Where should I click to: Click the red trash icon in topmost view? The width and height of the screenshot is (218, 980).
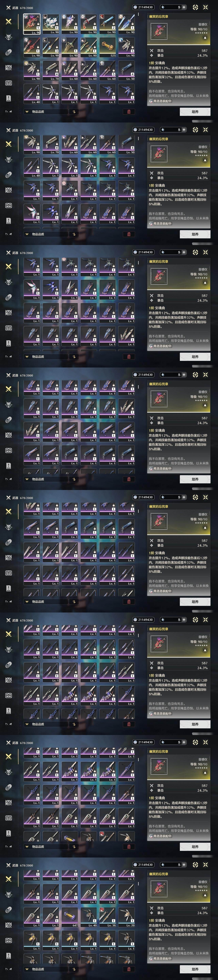pyautogui.click(x=128, y=112)
